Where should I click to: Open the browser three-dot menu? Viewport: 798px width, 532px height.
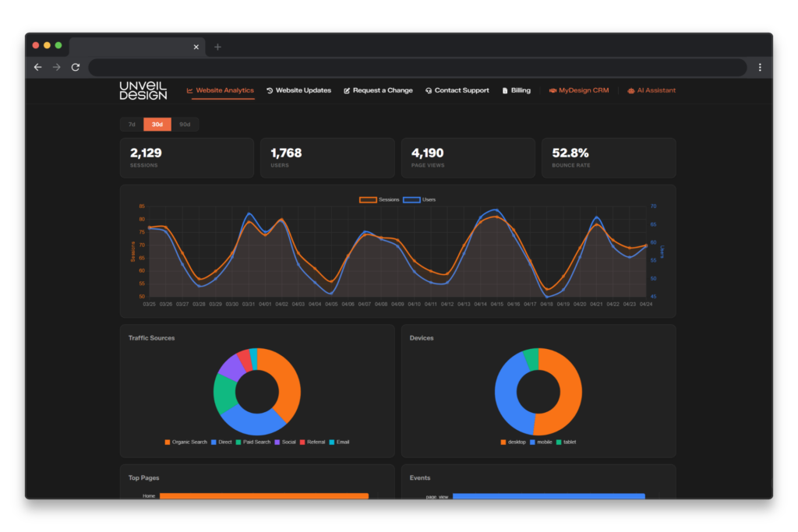(x=760, y=68)
